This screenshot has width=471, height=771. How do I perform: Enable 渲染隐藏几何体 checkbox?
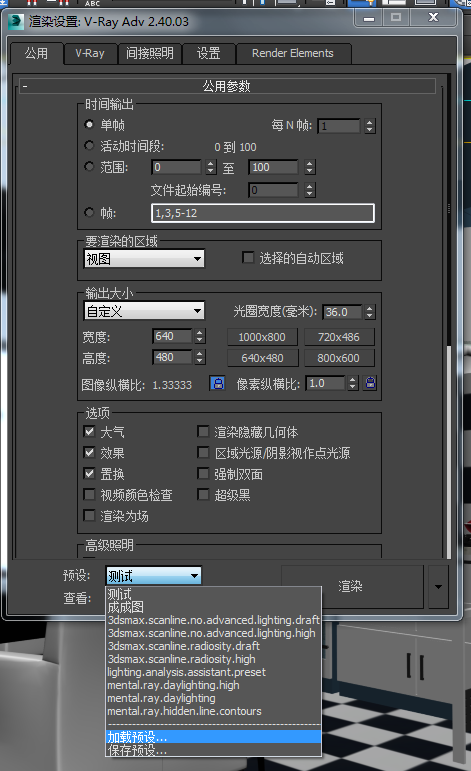tap(203, 432)
